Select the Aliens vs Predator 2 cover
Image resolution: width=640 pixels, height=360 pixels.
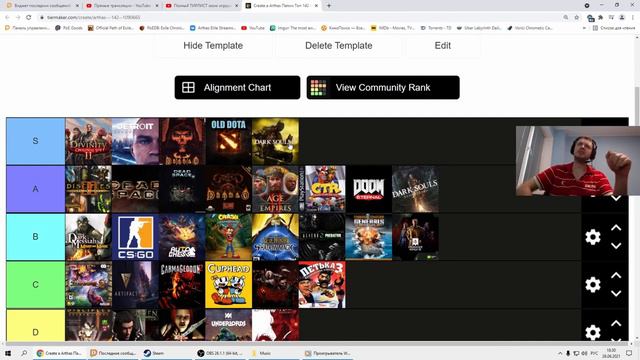pos(322,237)
